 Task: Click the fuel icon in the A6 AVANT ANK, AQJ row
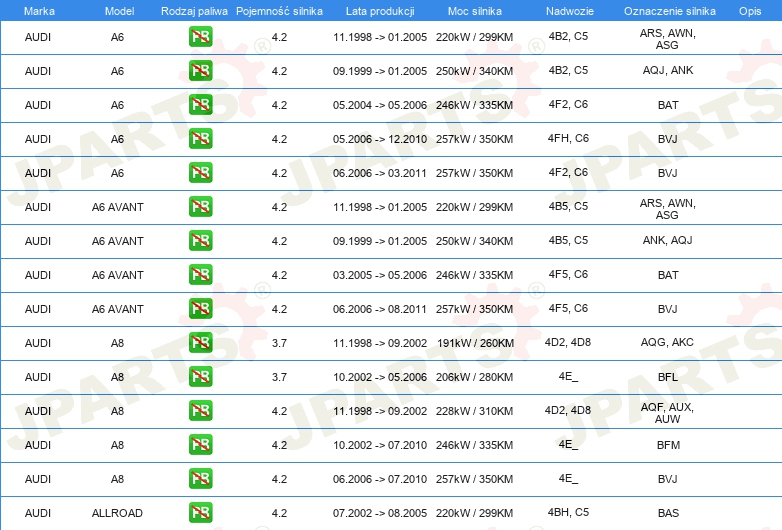click(200, 241)
